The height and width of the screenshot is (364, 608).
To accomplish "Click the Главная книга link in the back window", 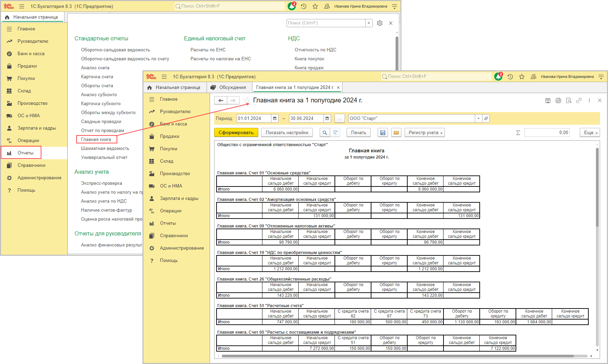I will coord(96,140).
